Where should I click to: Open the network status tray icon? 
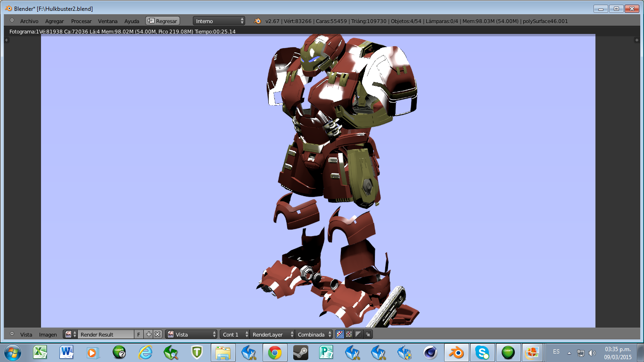(581, 353)
